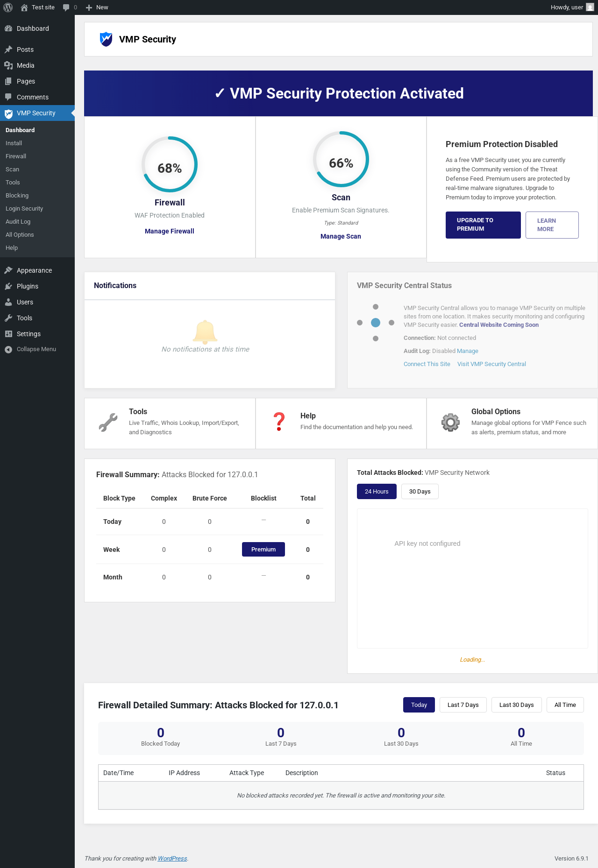The image size is (598, 868).
Task: Open the Install submenu item
Action: point(14,143)
